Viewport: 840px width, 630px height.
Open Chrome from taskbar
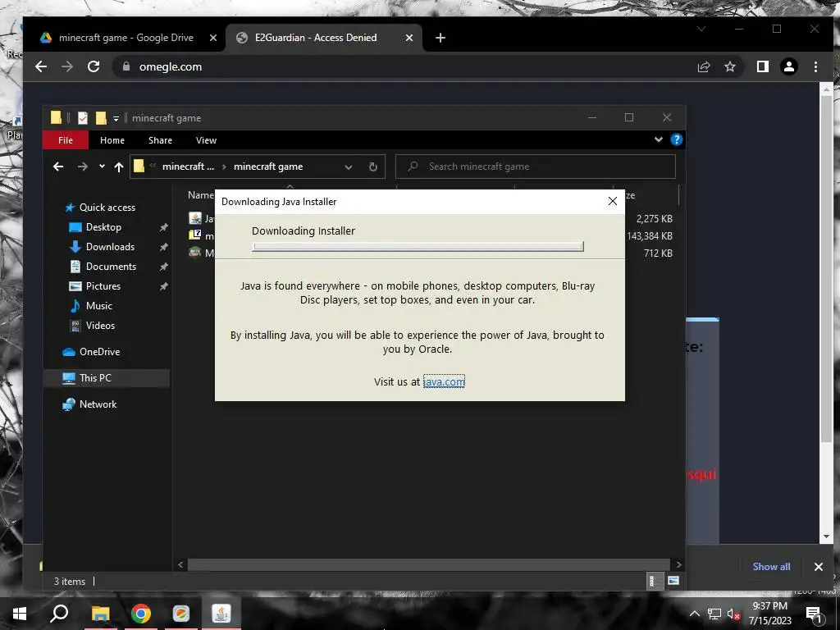pos(141,614)
